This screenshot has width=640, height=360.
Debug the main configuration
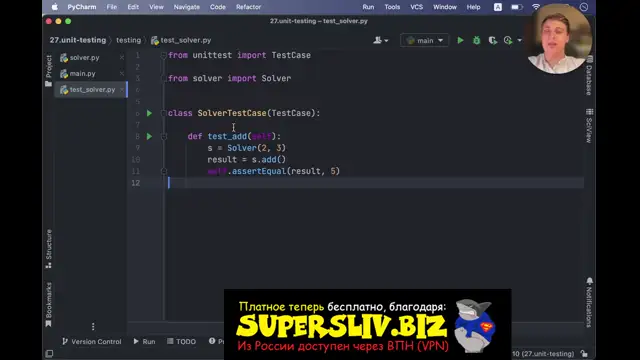(x=476, y=40)
